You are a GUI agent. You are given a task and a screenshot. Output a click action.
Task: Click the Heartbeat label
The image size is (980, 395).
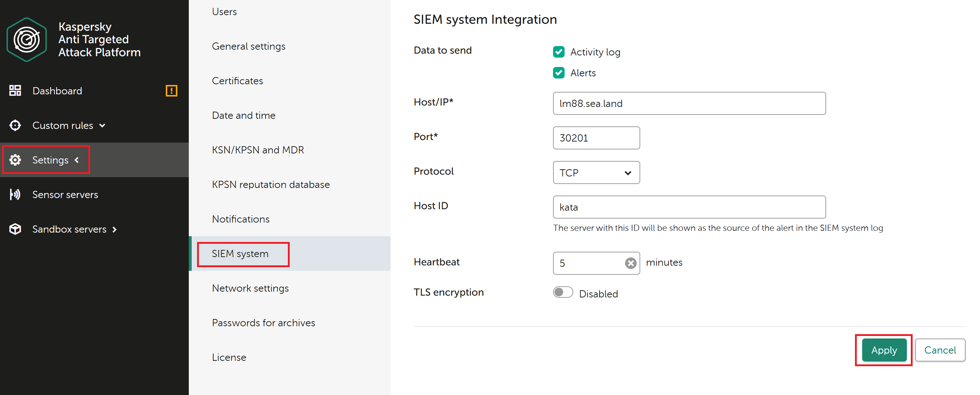pos(437,262)
